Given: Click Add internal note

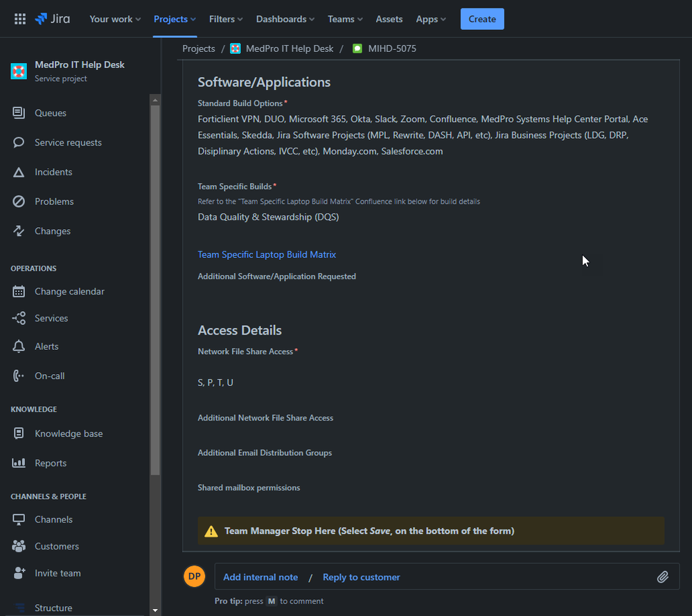Looking at the screenshot, I should (260, 577).
